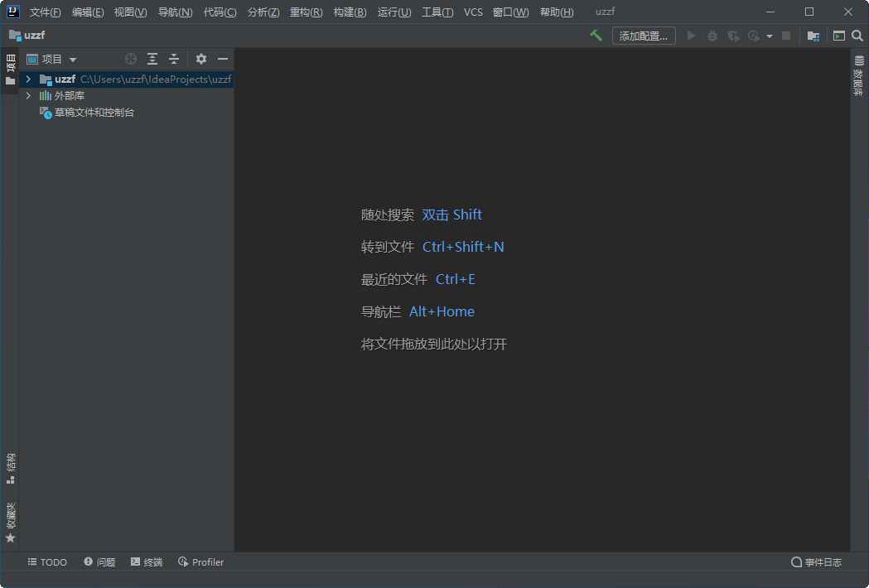Click the Run play icon in toolbar
Image resolution: width=869 pixels, height=588 pixels.
pyautogui.click(x=691, y=36)
